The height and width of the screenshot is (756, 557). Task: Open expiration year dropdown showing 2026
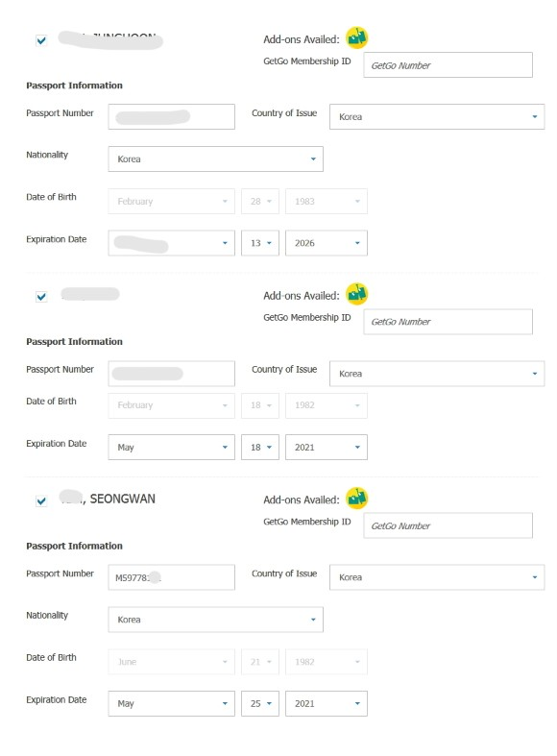pos(327,243)
